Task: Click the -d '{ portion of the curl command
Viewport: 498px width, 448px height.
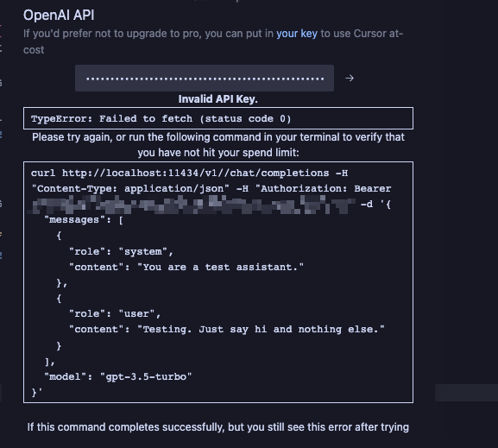Action: pos(375,205)
